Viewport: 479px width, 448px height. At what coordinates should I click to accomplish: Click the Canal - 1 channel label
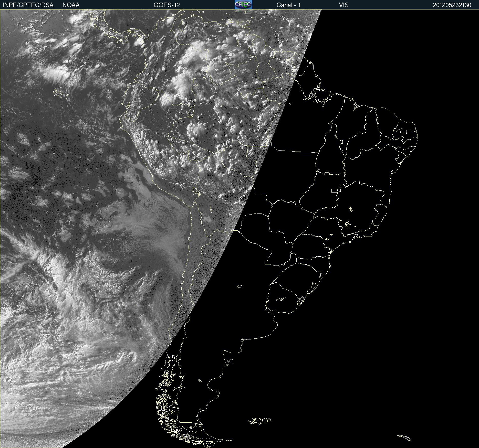[x=288, y=5]
